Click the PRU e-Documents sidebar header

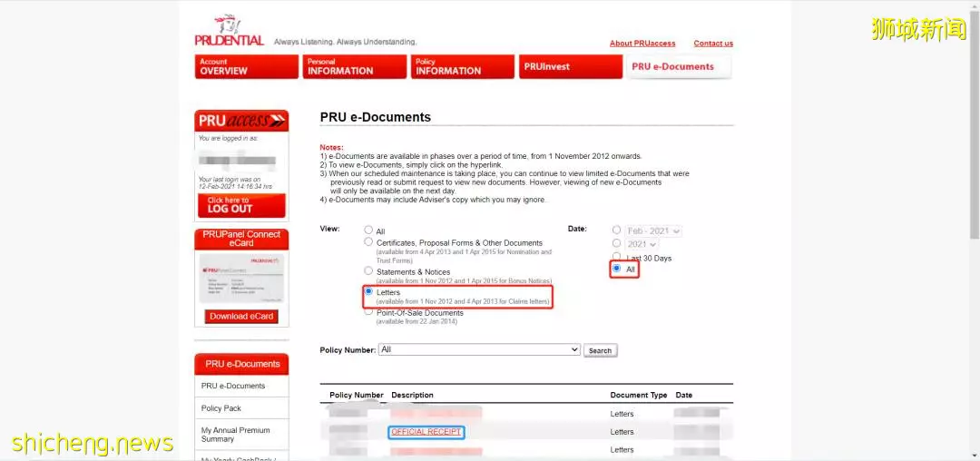(241, 364)
